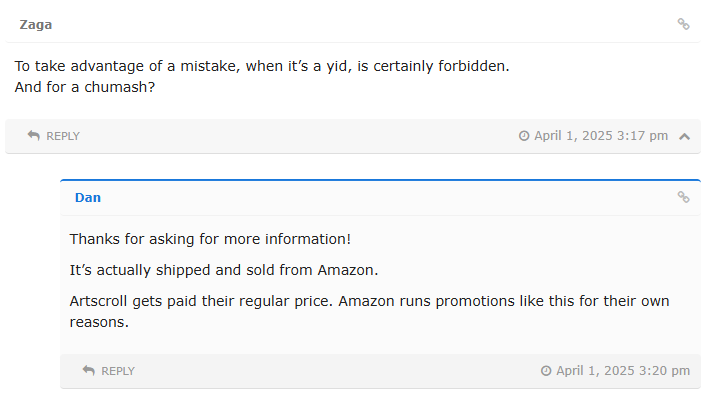Click Artscroll regular price paragraph

tap(369, 311)
